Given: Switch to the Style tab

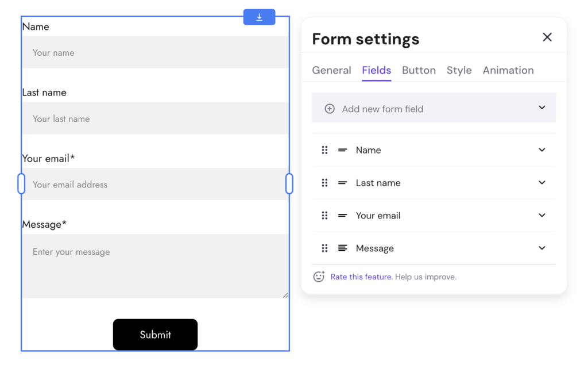Looking at the screenshot, I should pos(459,70).
